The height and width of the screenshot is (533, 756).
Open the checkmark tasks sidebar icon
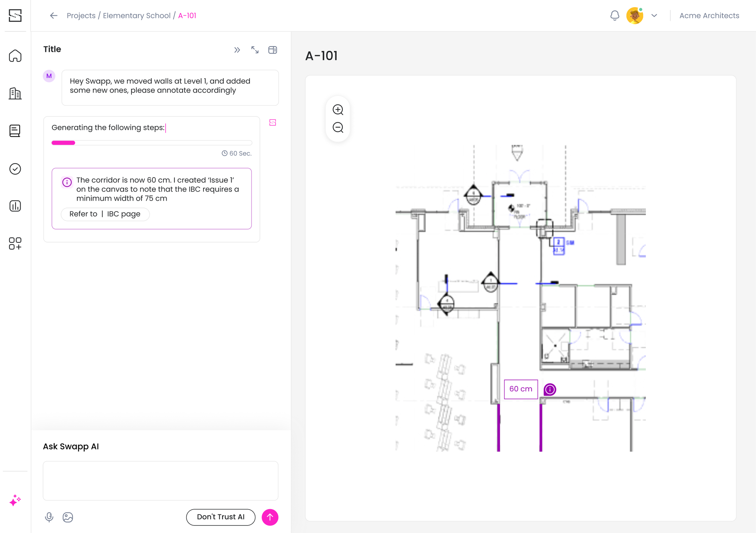pyautogui.click(x=15, y=169)
